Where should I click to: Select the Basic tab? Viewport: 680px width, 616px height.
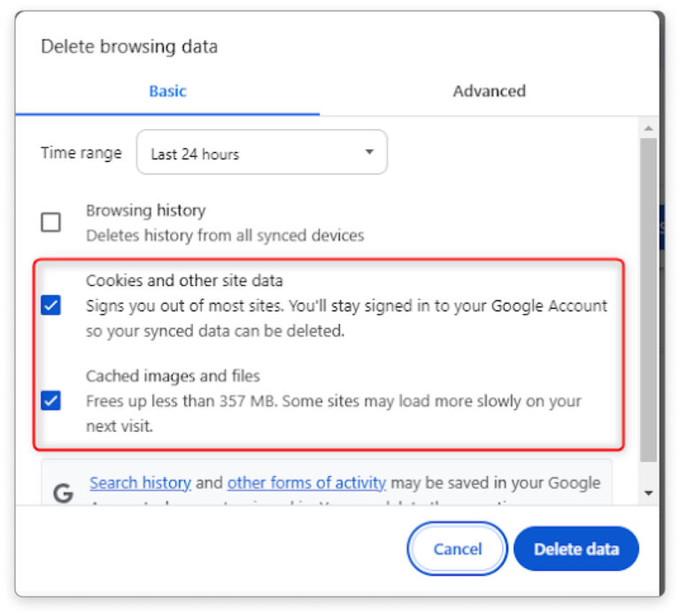pos(167,91)
